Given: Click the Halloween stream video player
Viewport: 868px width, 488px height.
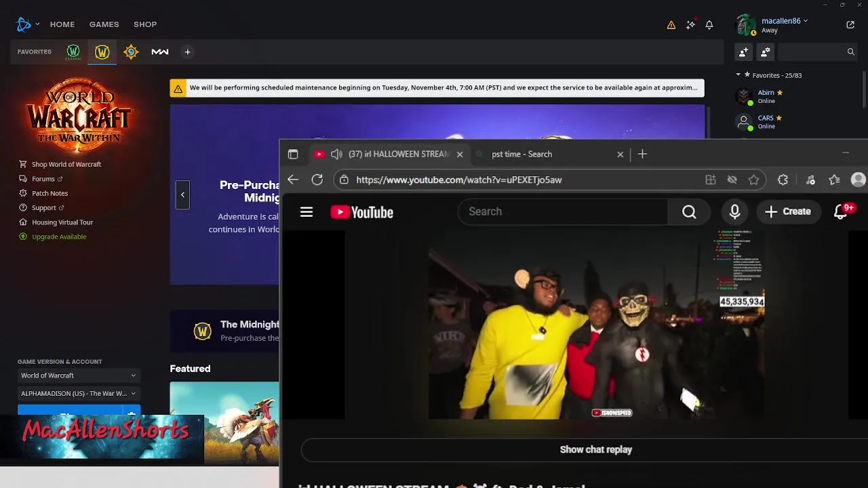Looking at the screenshot, I should tap(596, 325).
